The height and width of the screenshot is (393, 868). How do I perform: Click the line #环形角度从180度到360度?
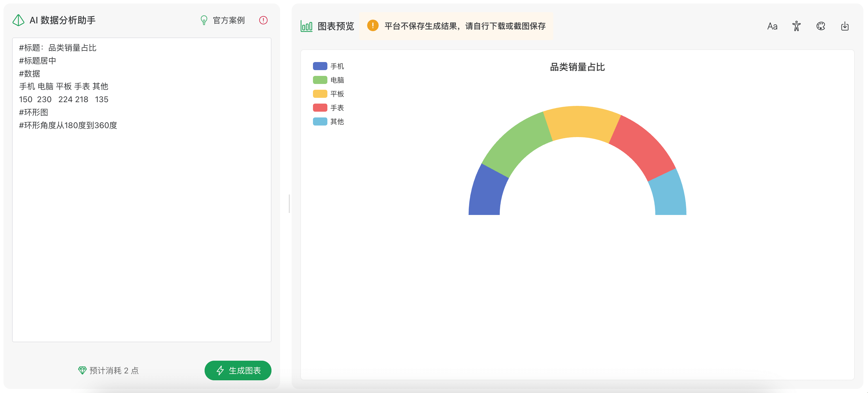(x=68, y=126)
